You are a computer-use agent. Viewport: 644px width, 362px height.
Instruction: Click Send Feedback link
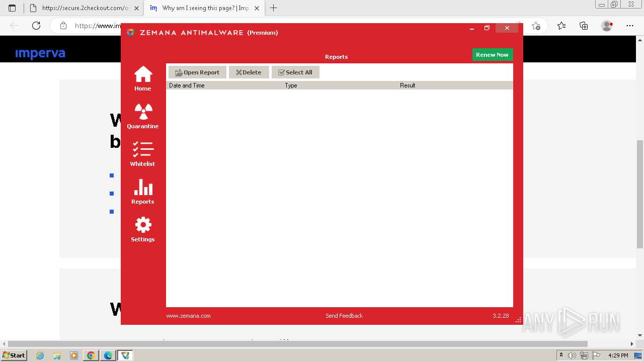coord(344,316)
